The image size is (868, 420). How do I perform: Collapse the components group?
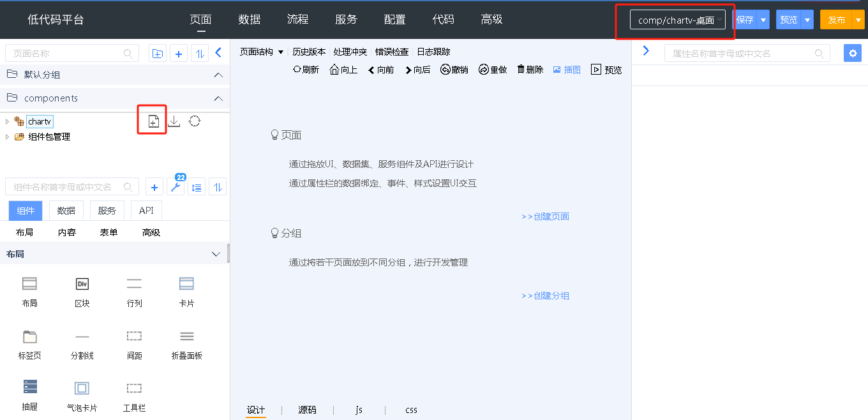pos(218,98)
